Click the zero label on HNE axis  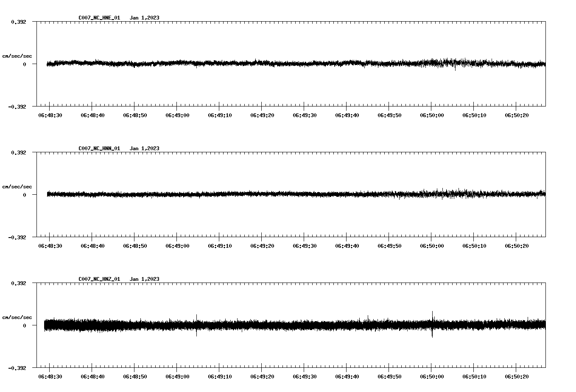coord(25,64)
